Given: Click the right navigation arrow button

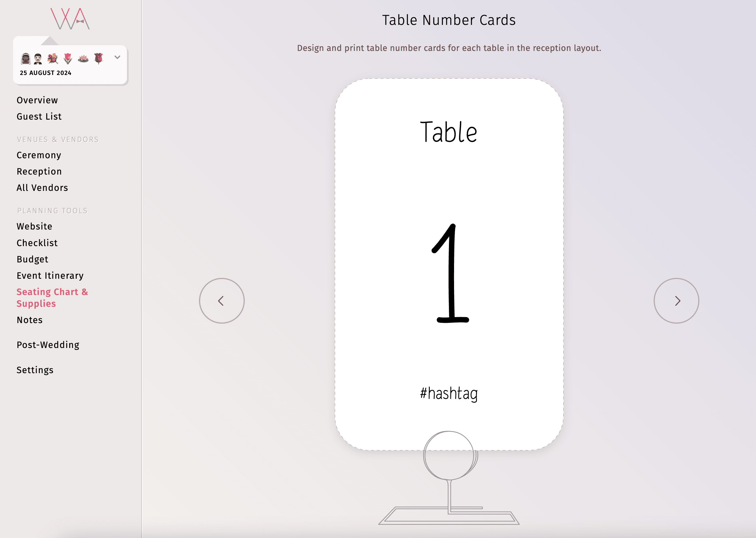Looking at the screenshot, I should click(676, 300).
